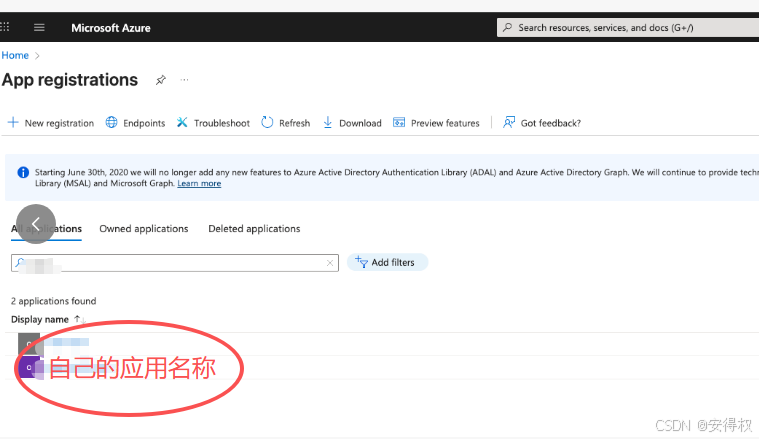Click the Troubleshoot wrench icon
Screen dimensions: 759x439
point(182,122)
